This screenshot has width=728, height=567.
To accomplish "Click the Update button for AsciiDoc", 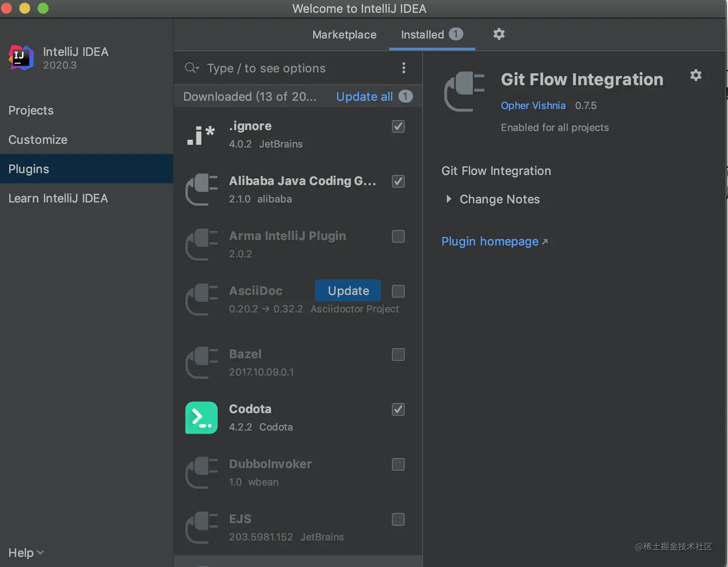I will click(348, 290).
